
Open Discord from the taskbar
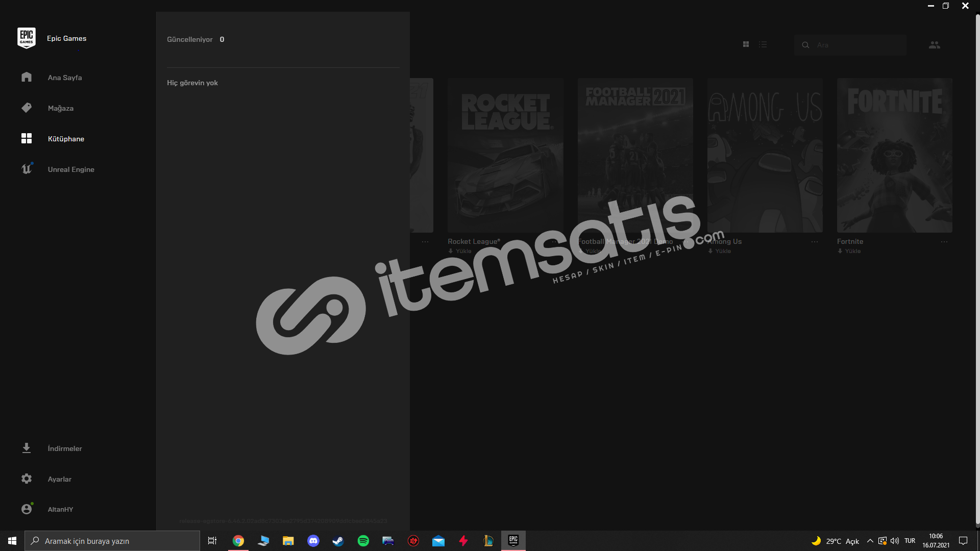click(313, 541)
